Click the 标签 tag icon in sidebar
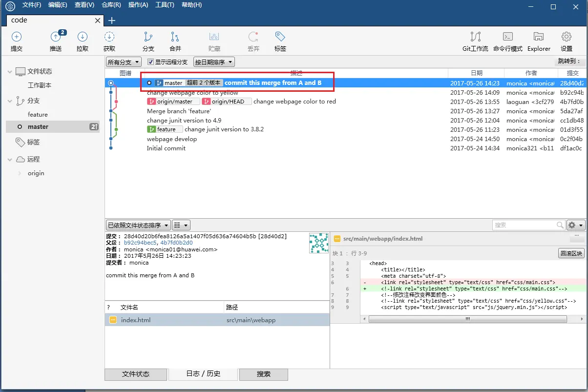Image resolution: width=588 pixels, height=392 pixels. tap(20, 142)
